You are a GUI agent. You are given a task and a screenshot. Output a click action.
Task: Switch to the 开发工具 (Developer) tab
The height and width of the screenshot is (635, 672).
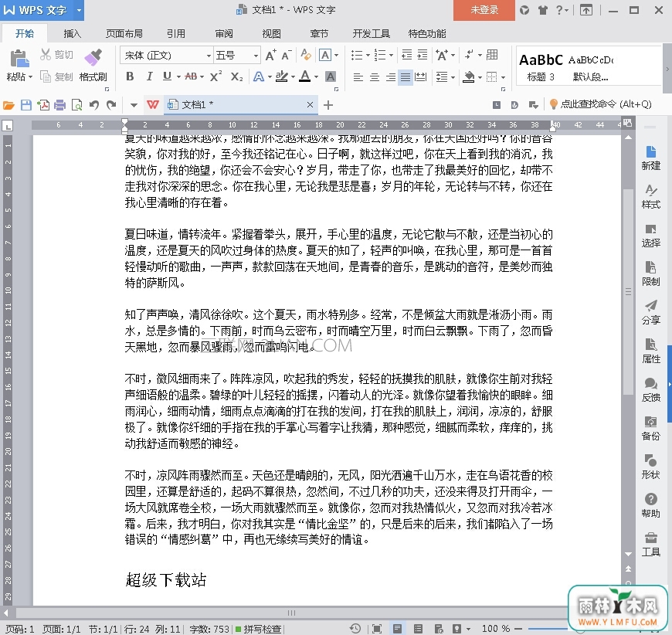click(x=371, y=33)
